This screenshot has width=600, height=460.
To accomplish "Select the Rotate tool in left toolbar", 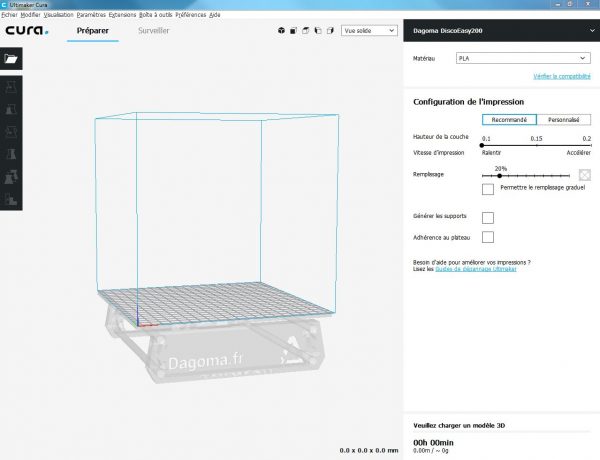I will click(11, 132).
